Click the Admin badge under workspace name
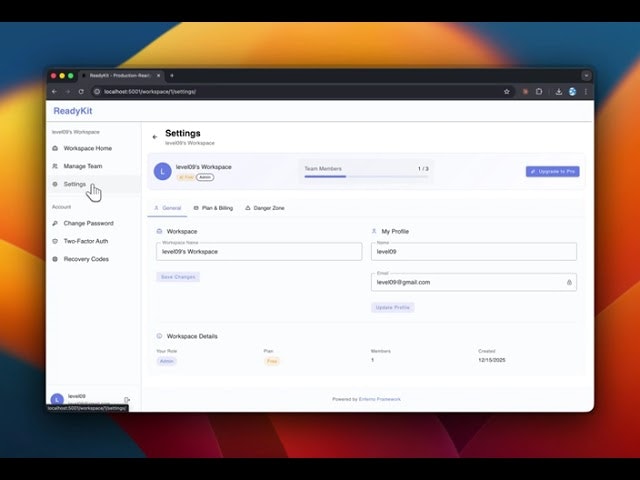This screenshot has width=640, height=480. (x=205, y=177)
